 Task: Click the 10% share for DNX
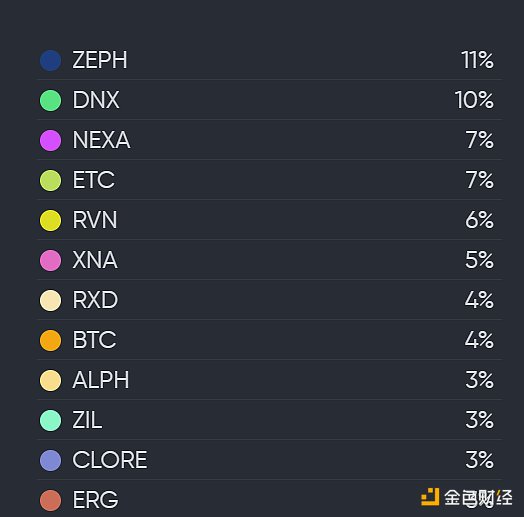(474, 100)
